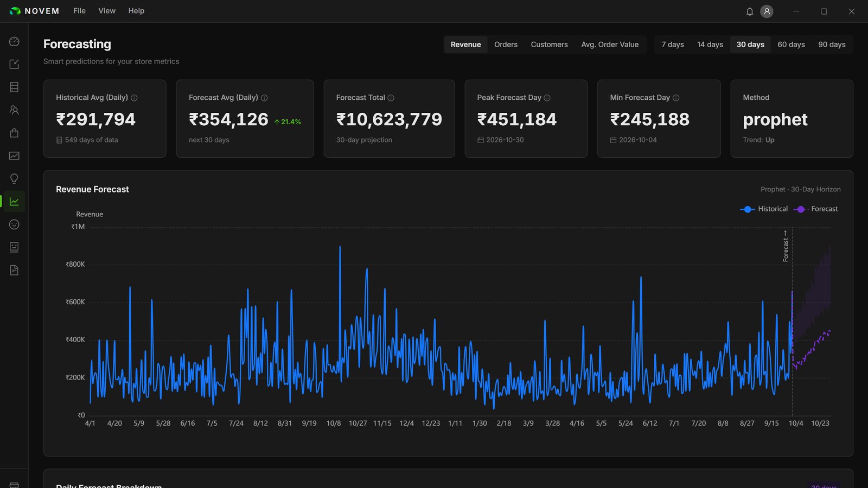Open the data table sidebar icon
The height and width of the screenshot is (488, 868).
[14, 87]
